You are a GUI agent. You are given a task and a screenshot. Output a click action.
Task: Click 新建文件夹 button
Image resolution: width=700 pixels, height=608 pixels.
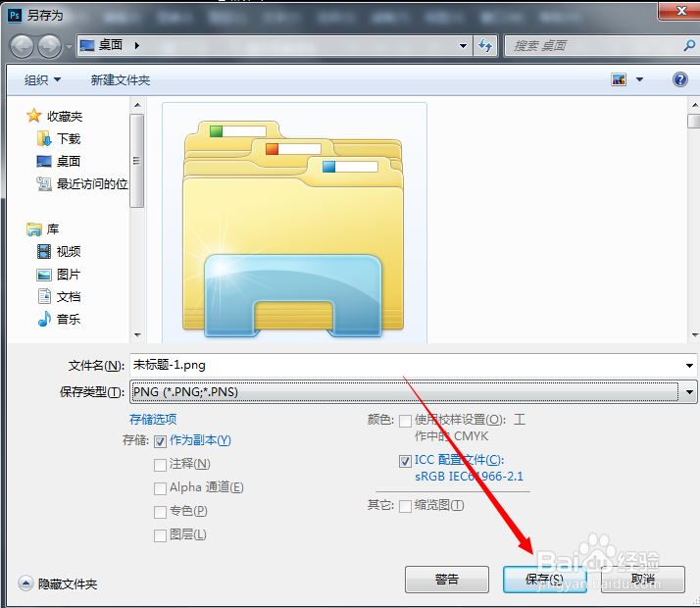120,79
